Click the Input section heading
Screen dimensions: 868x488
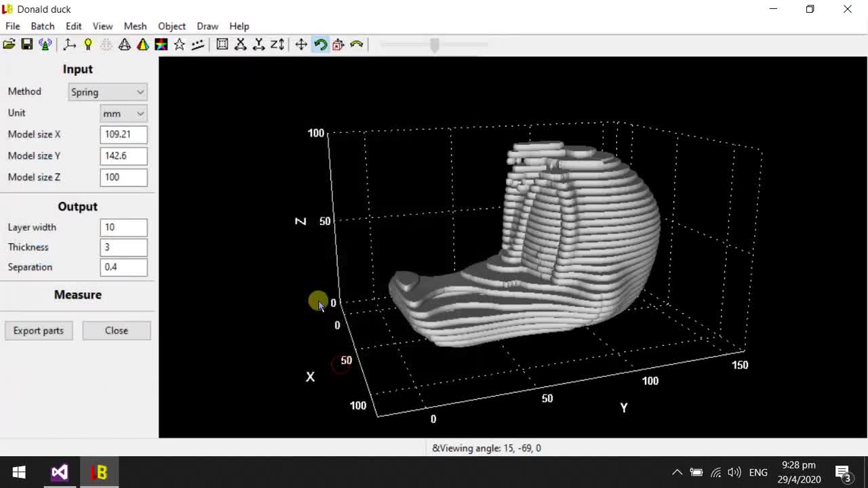pos(78,69)
